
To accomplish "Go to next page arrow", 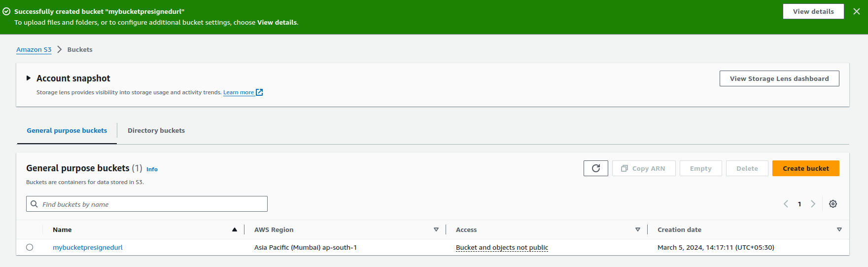I will (x=813, y=204).
